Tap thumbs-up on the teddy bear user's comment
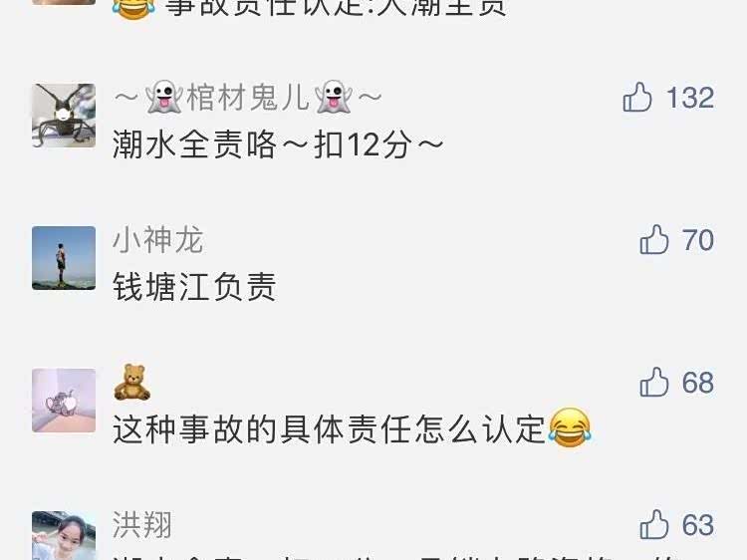 pos(654,382)
